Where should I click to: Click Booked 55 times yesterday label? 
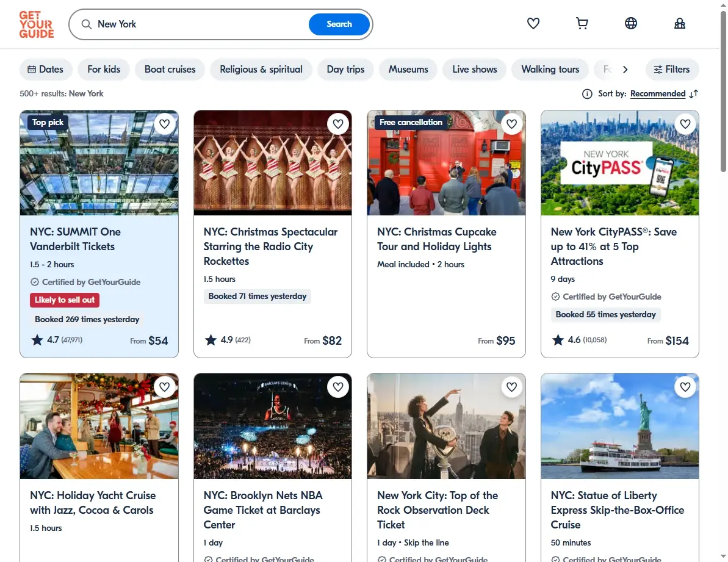(x=605, y=314)
